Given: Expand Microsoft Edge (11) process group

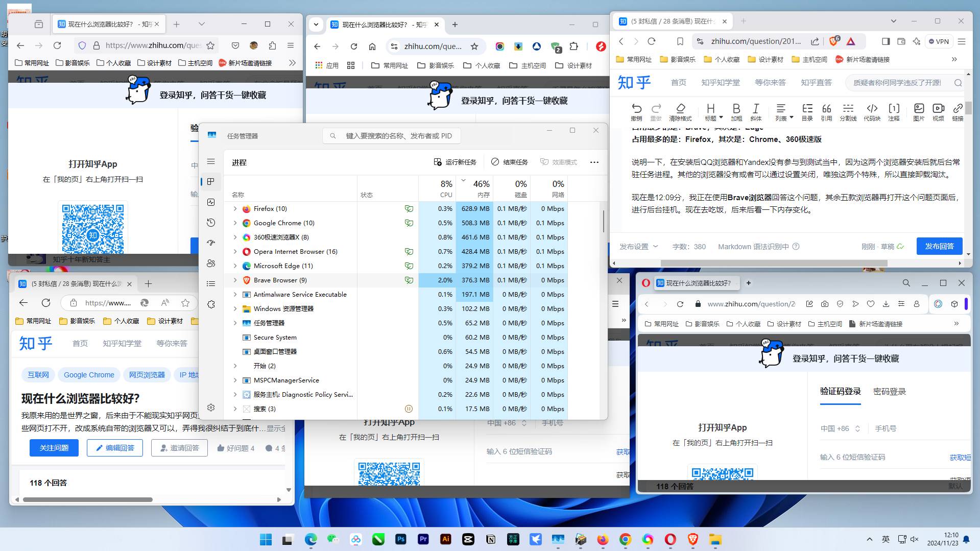Looking at the screenshot, I should pos(235,266).
